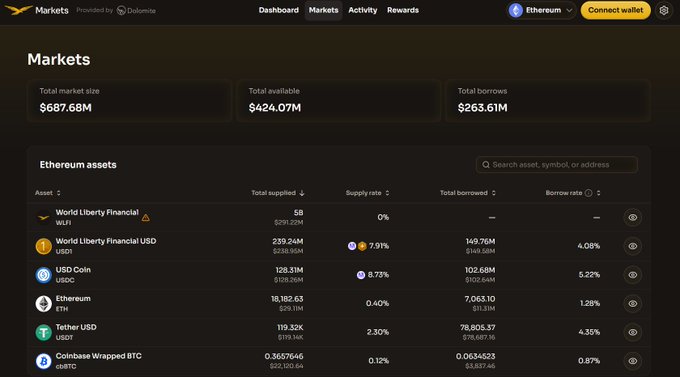Screen dimensions: 680x377
Task: Click the Total borrows value $263.61M
Action: point(482,108)
